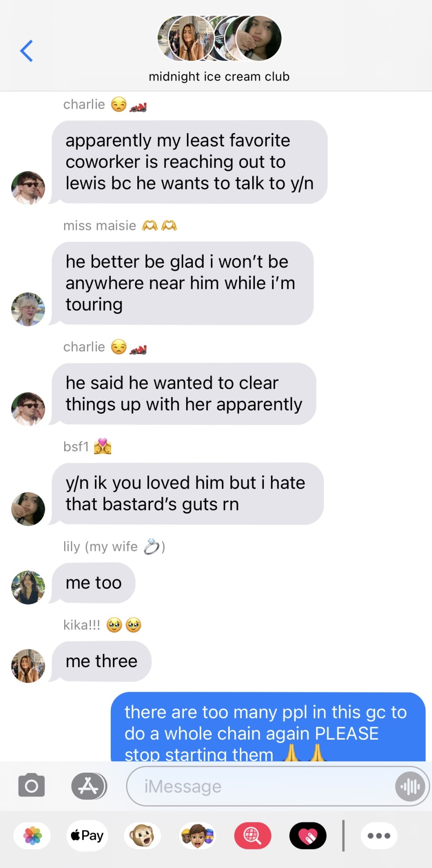The image size is (432, 868).
Task: Tap the audio message waveform button
Action: click(410, 787)
